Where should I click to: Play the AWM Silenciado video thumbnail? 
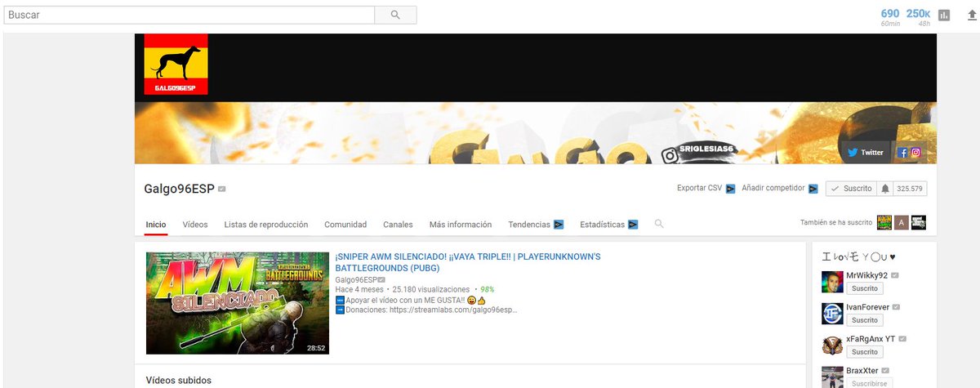coord(238,303)
